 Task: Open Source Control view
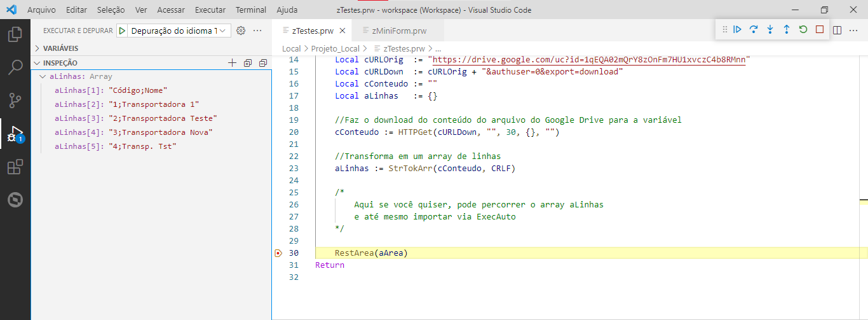15,101
